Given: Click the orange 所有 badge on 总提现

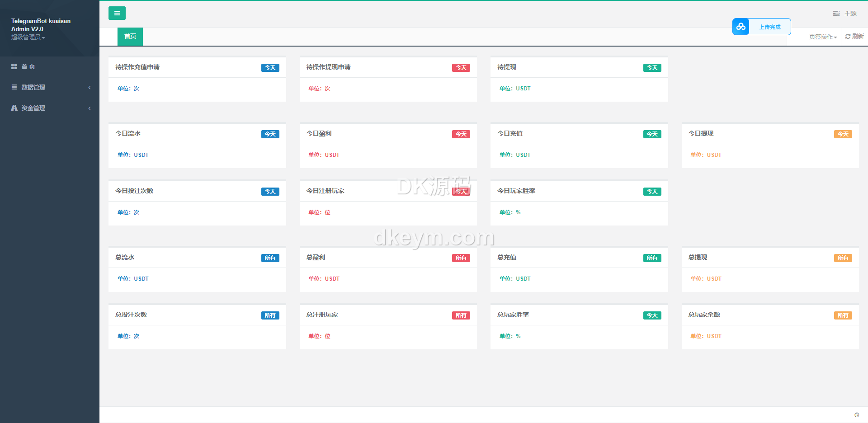Looking at the screenshot, I should (x=843, y=258).
